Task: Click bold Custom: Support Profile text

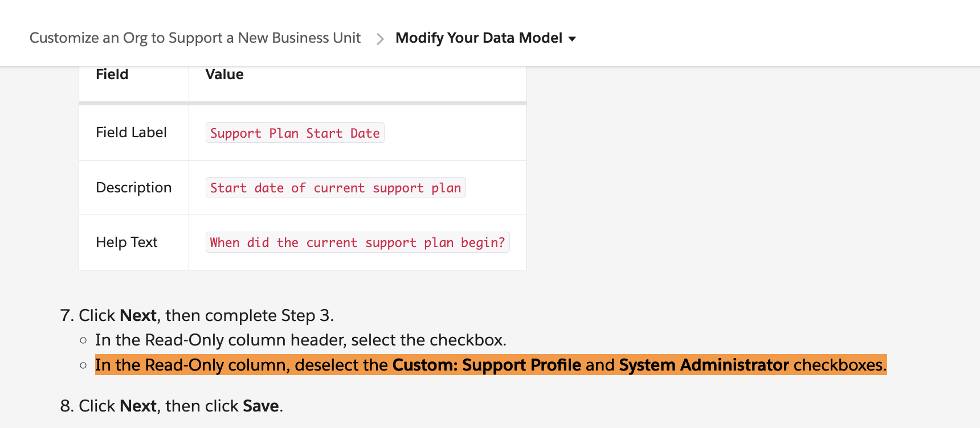Action: click(487, 365)
